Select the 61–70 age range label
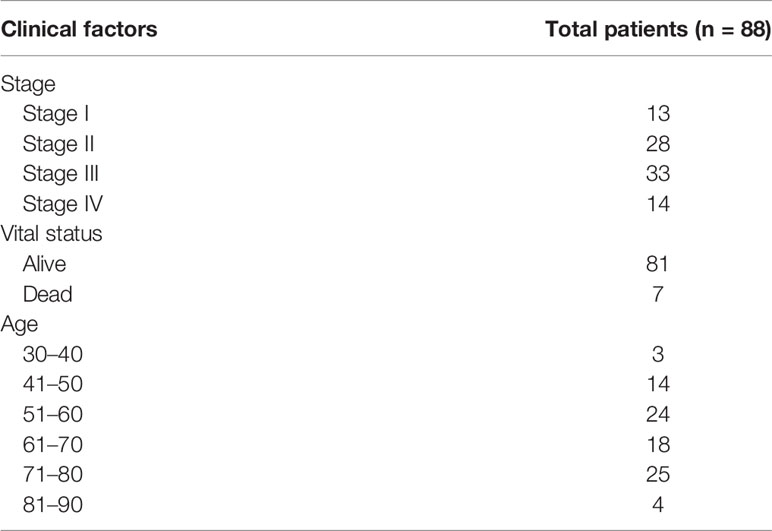 coord(53,444)
